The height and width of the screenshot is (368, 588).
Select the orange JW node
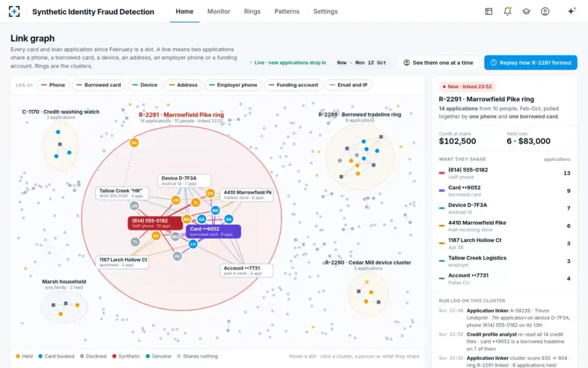point(175,200)
